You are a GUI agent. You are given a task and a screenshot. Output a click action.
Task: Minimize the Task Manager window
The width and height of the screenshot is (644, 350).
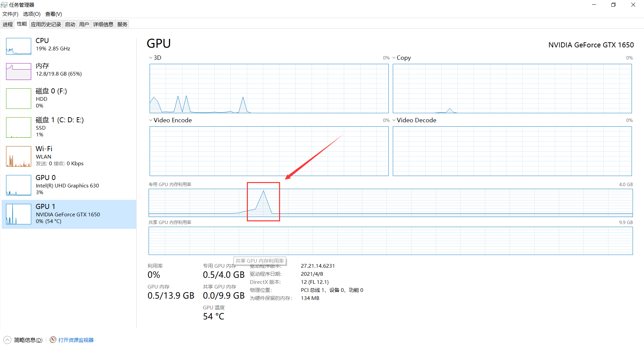(x=594, y=5)
